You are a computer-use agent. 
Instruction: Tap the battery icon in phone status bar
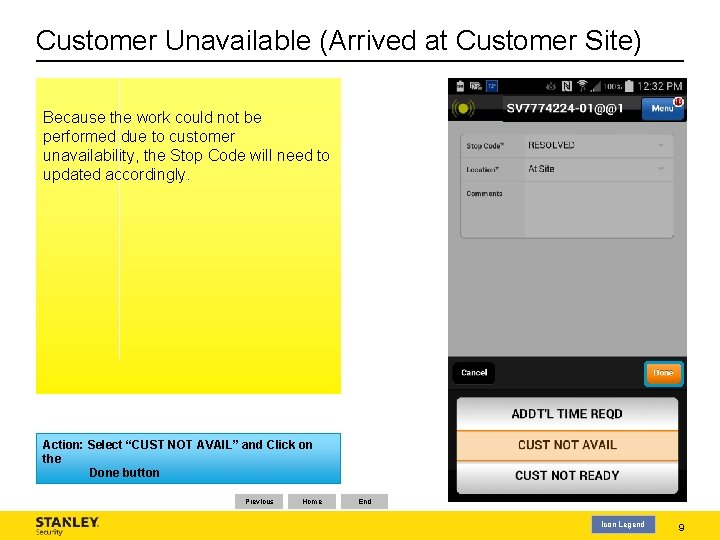(x=629, y=86)
